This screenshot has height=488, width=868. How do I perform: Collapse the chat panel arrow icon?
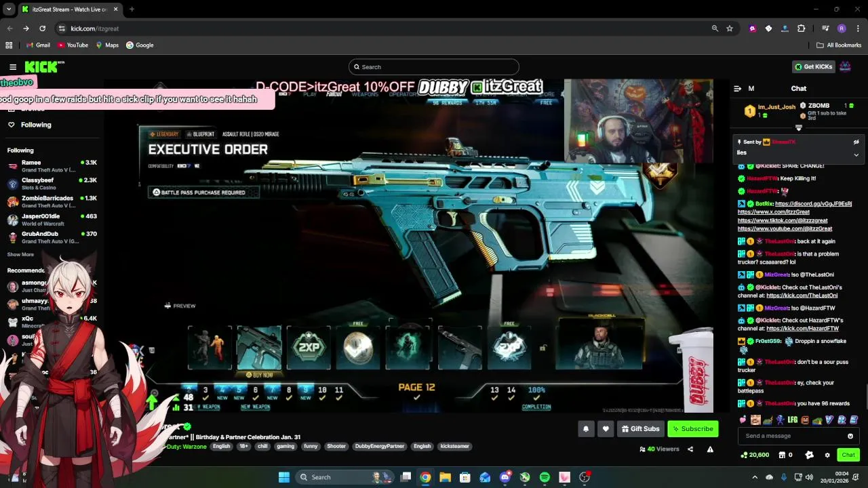[737, 89]
